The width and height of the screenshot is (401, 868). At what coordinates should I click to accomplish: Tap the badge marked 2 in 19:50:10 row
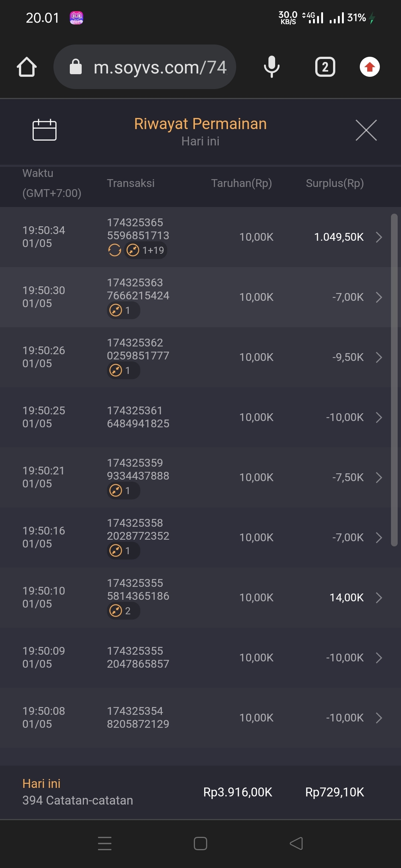[124, 611]
